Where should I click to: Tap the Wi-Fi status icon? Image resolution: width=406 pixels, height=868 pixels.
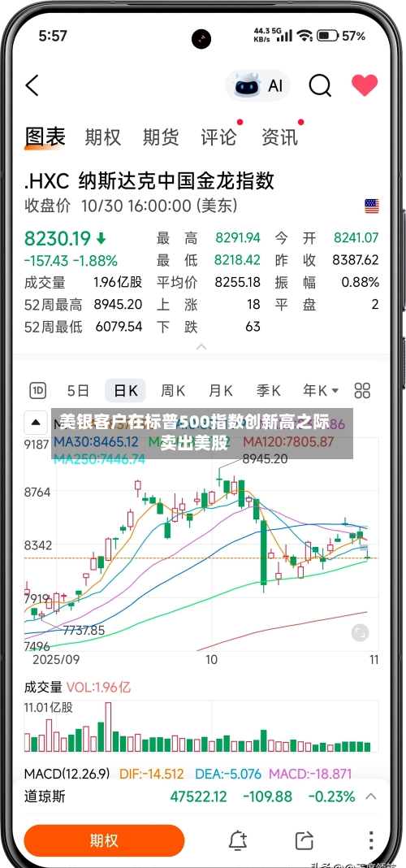[304, 36]
